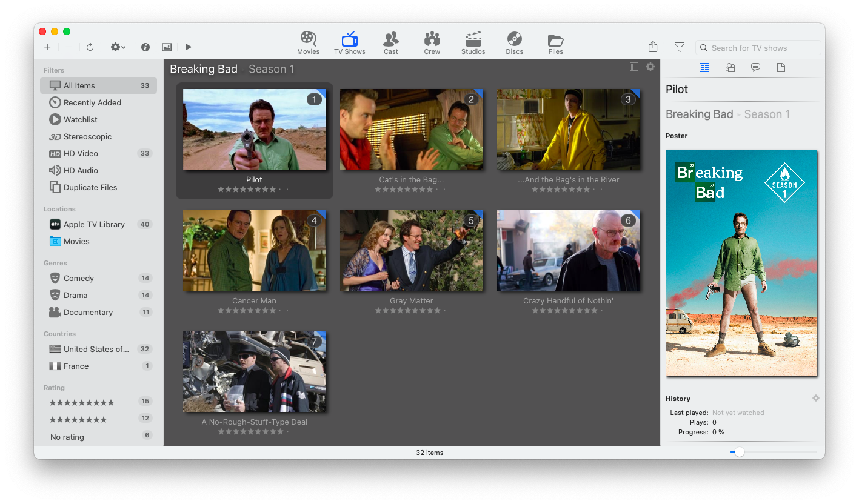The image size is (859, 504).
Task: Click the 32 items status text
Action: tap(430, 453)
